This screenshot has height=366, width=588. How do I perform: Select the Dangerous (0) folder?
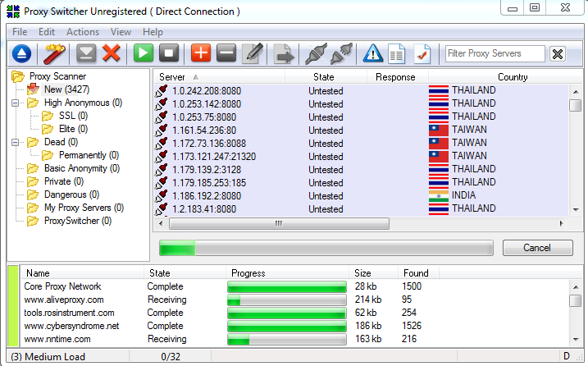point(71,194)
